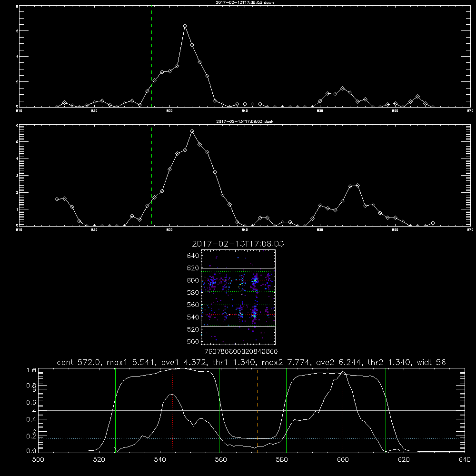Viewport: 476px width, 476px height.
Task: Click the '2017-02-13T17:08:03 dawn' plot title
Action: pos(245,2)
